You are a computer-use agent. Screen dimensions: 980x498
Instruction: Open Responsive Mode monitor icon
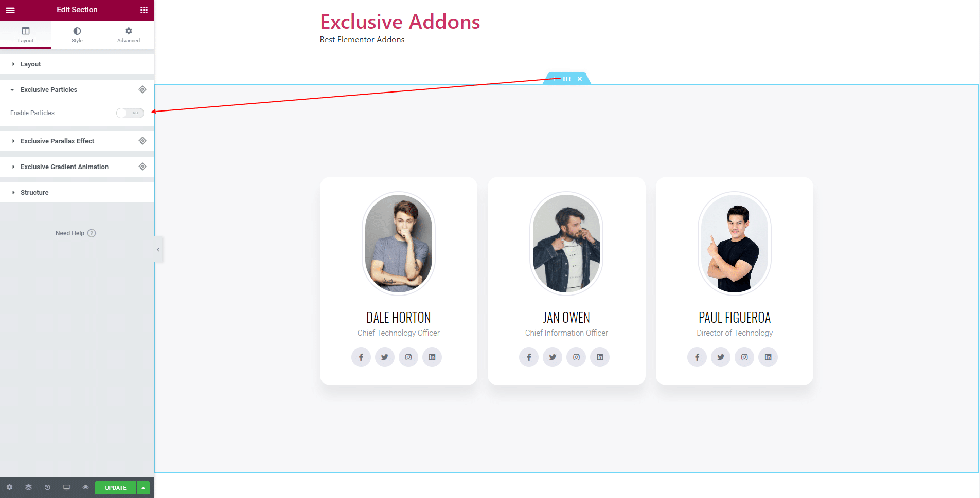click(66, 487)
